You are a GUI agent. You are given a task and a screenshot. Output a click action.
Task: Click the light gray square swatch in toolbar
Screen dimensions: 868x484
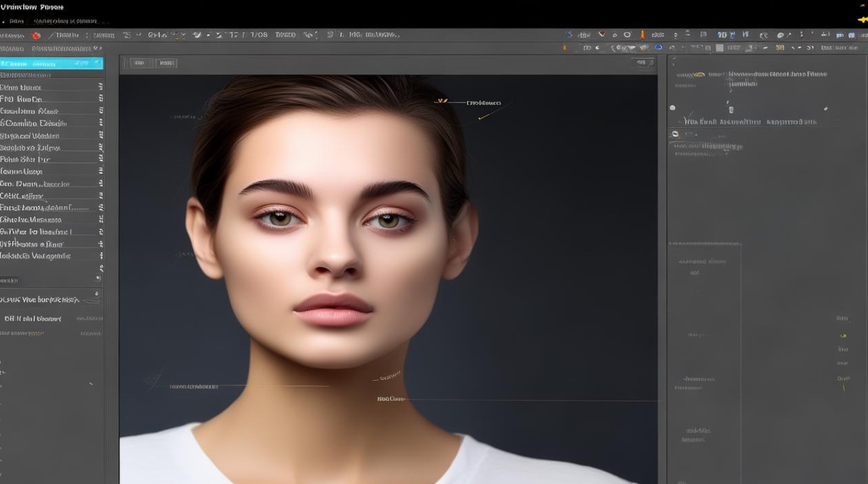(719, 48)
